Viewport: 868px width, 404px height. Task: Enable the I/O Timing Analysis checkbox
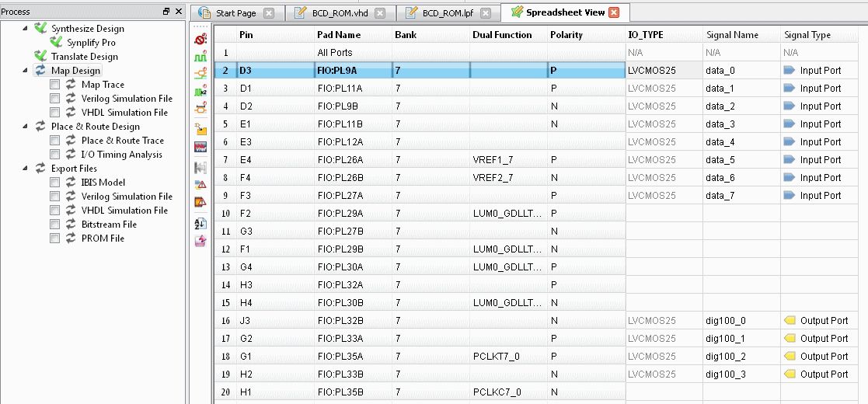point(55,155)
